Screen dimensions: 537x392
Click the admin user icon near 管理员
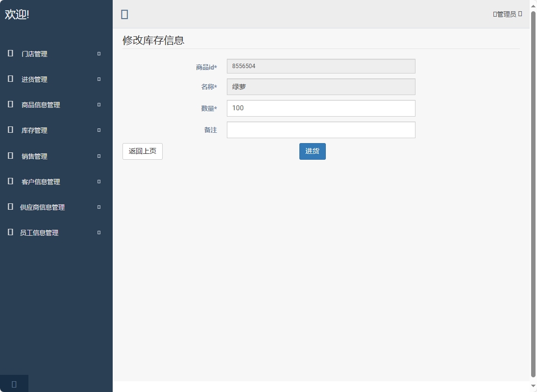pos(494,14)
